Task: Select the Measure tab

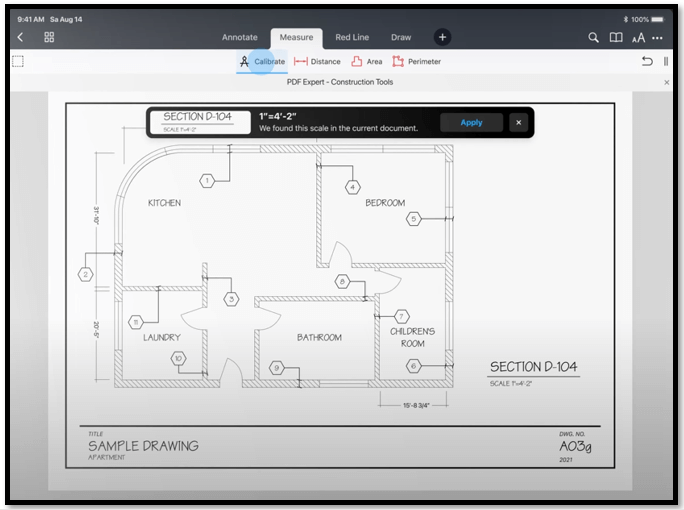Action: pos(297,38)
